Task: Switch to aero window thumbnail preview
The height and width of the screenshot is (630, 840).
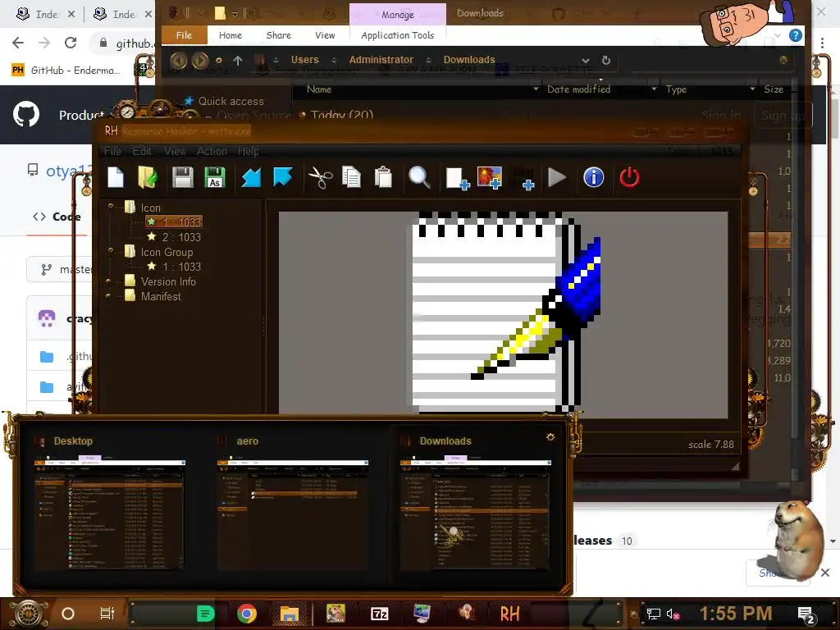Action: [x=293, y=504]
